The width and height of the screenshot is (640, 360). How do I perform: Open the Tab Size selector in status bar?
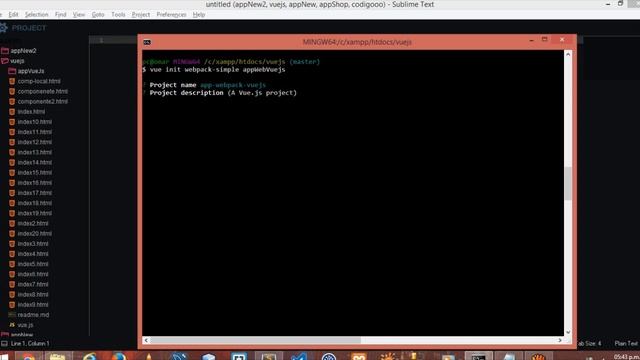coord(589,344)
